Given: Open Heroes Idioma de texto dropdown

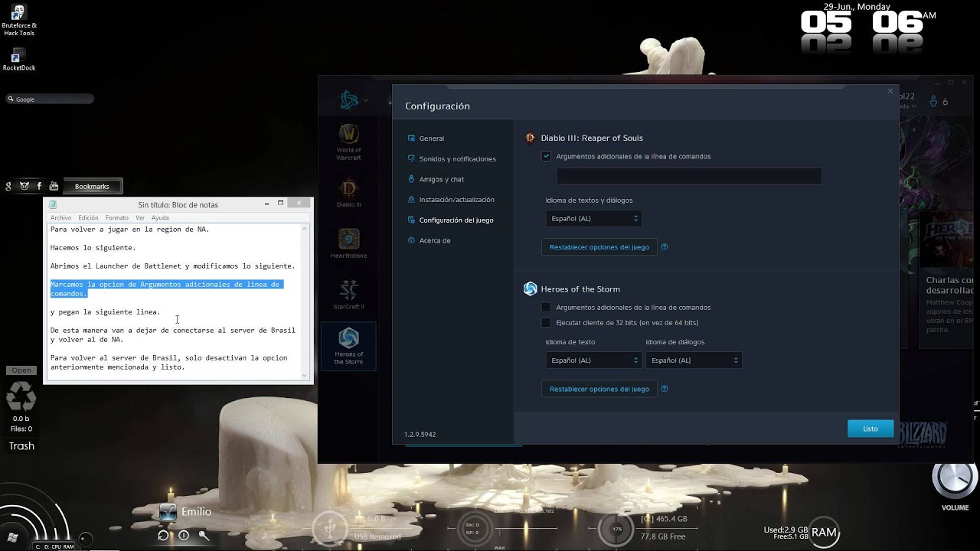Looking at the screenshot, I should pyautogui.click(x=593, y=360).
